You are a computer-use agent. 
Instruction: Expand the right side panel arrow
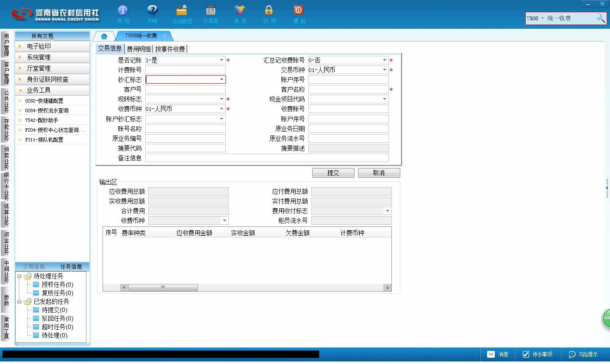point(607,188)
